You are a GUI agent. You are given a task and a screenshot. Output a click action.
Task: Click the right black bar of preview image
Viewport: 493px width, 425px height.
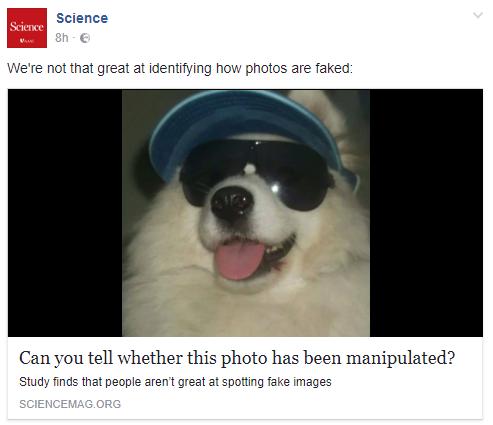click(426, 213)
